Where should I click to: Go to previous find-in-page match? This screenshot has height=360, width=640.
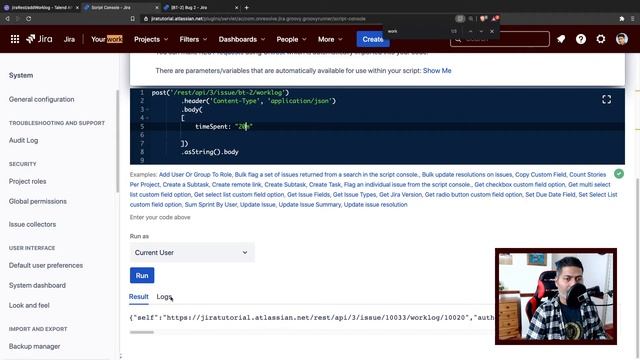(470, 31)
